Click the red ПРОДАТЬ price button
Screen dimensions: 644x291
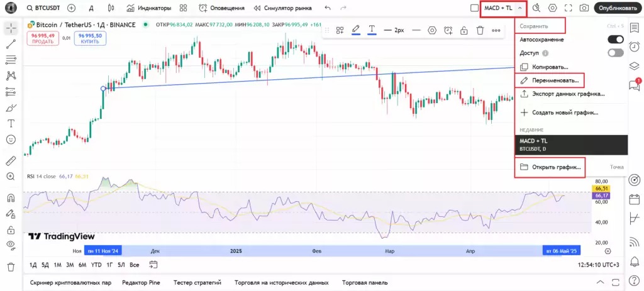[x=43, y=38]
